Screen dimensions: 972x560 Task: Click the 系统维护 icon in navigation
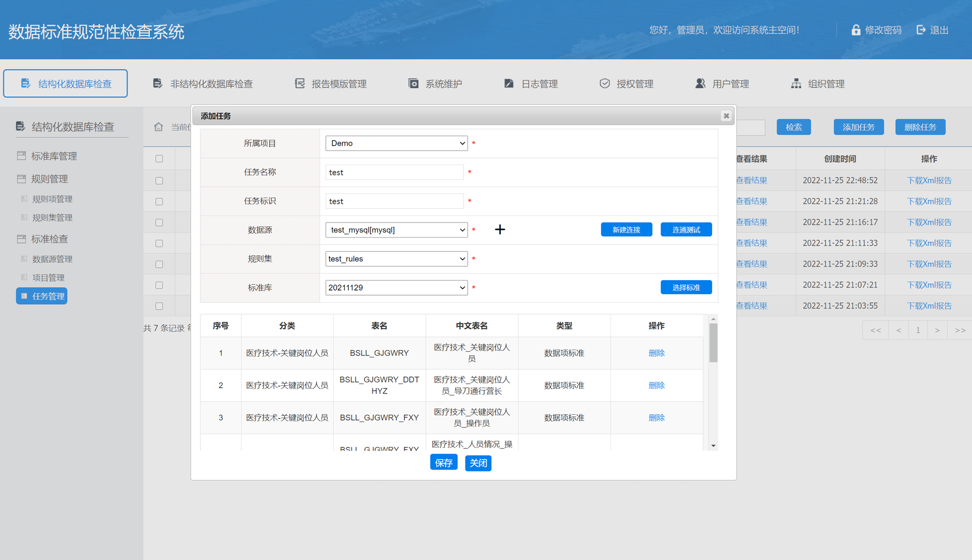(x=414, y=83)
